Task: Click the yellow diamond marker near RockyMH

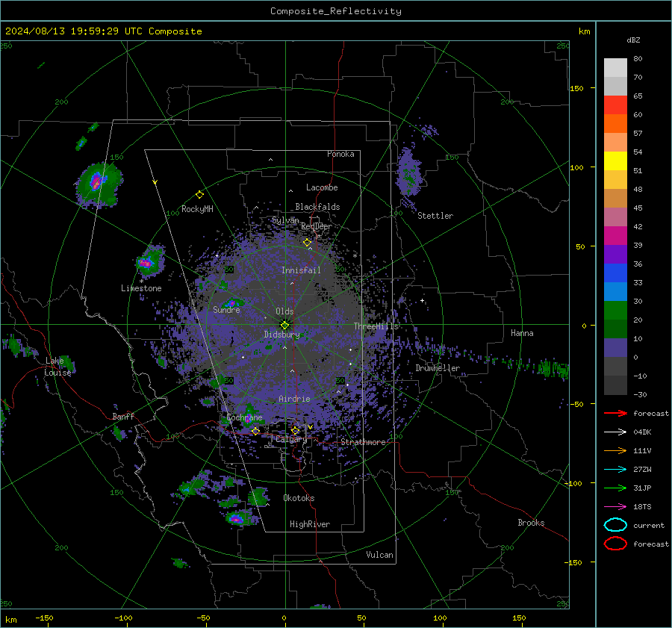Action: 199,195
